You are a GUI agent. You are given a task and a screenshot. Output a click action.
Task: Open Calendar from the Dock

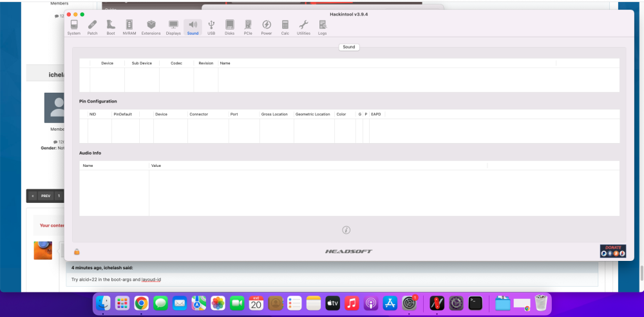tap(256, 303)
